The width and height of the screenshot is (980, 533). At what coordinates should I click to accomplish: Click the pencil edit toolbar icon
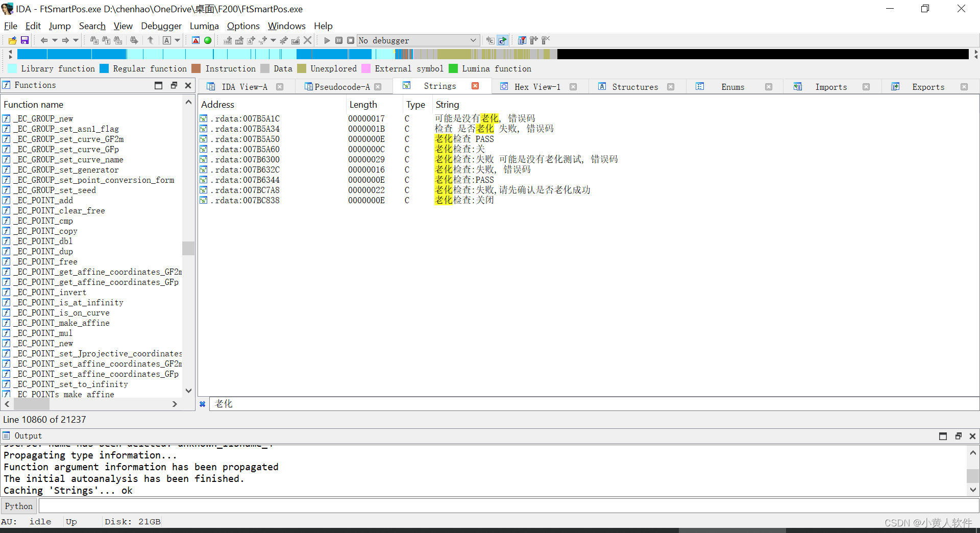296,40
